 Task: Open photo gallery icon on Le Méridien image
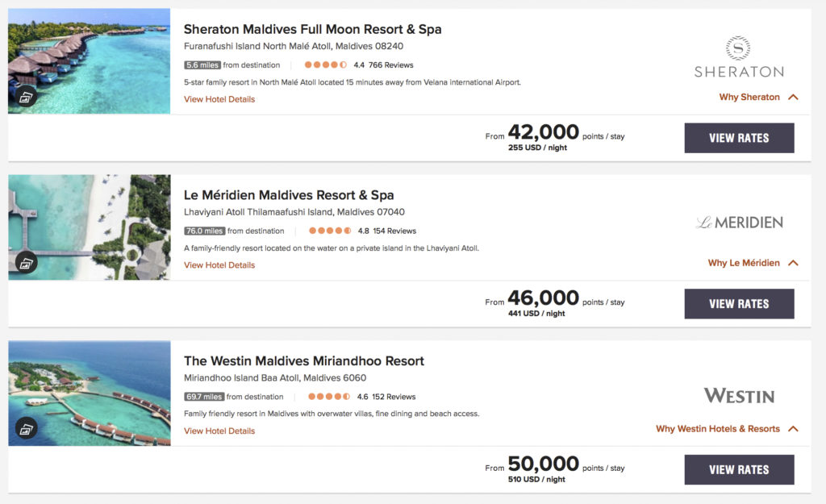26,263
